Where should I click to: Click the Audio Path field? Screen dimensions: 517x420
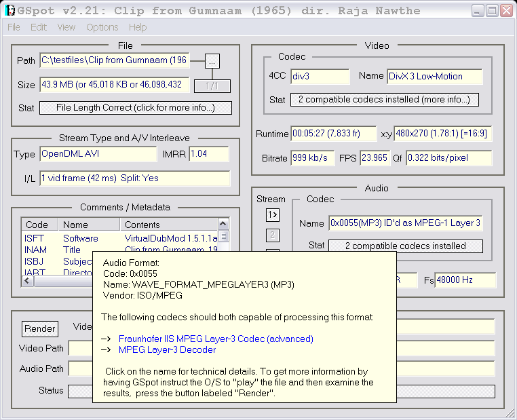coord(81,368)
